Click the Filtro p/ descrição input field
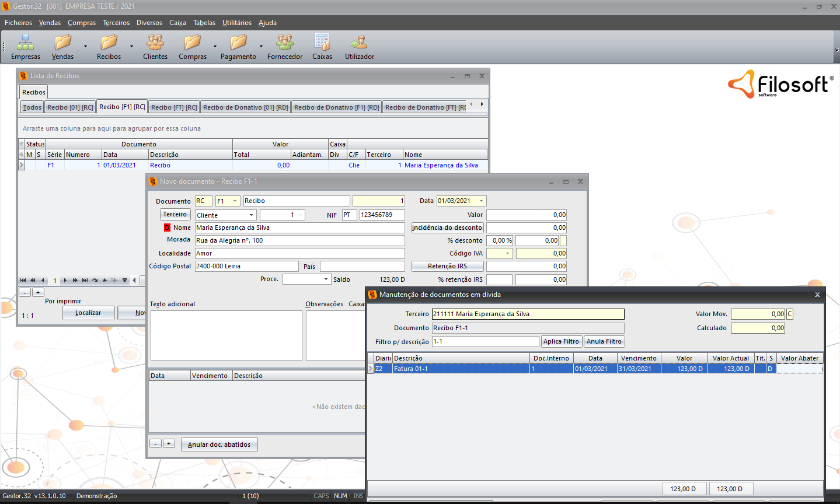Image resolution: width=840 pixels, height=504 pixels. pos(485,342)
